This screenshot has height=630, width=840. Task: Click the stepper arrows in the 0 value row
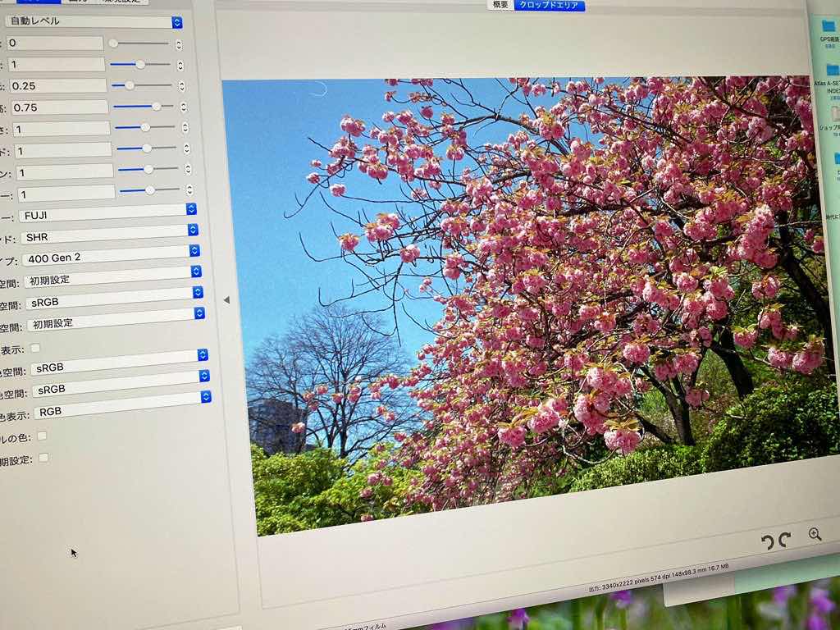(178, 44)
